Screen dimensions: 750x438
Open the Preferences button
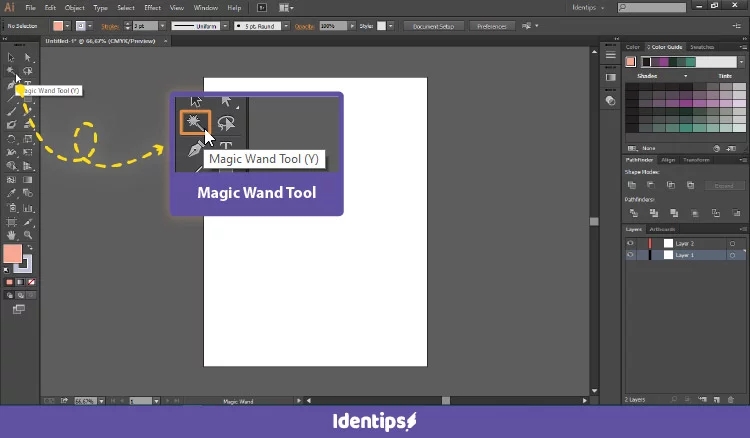click(491, 26)
